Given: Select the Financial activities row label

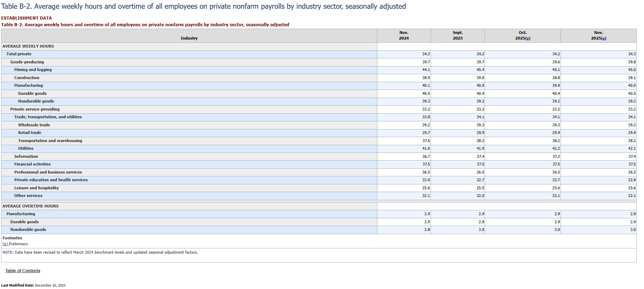Looking at the screenshot, I should (x=32, y=164).
